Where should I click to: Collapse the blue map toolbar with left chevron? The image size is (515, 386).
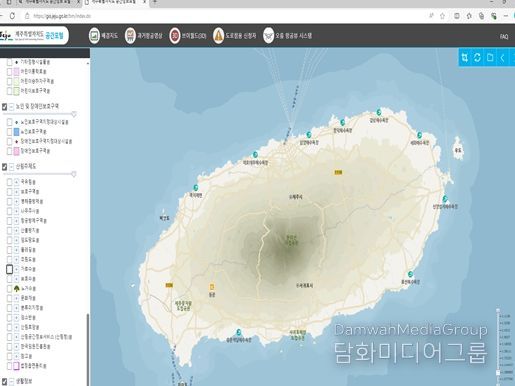click(x=502, y=57)
